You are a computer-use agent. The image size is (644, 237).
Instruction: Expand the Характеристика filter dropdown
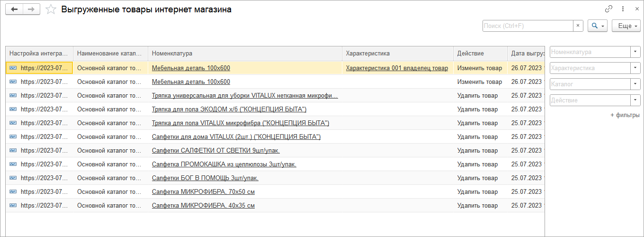635,68
